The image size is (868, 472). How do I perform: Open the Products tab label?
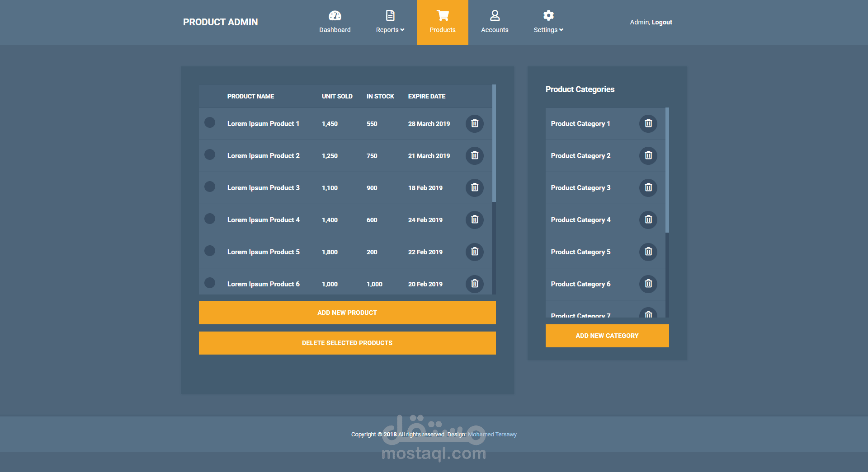point(443,30)
